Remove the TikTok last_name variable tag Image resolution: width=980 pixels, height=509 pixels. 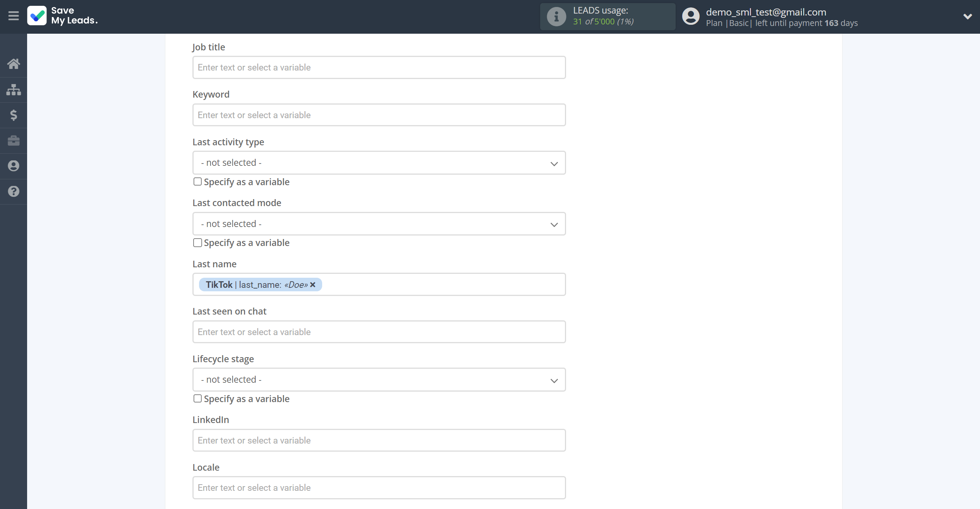[x=313, y=285]
